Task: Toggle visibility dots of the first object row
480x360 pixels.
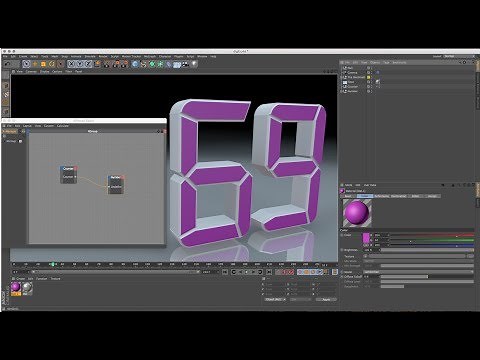Action: (x=371, y=68)
